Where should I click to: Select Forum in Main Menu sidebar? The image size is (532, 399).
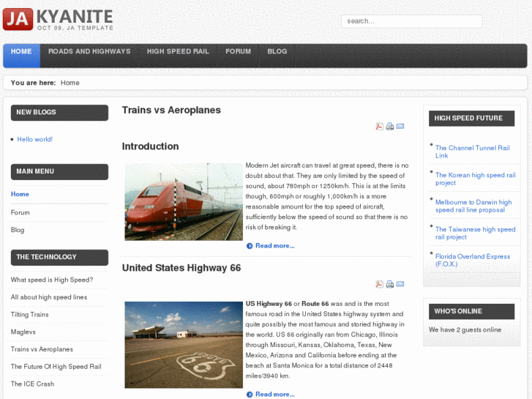coord(20,212)
